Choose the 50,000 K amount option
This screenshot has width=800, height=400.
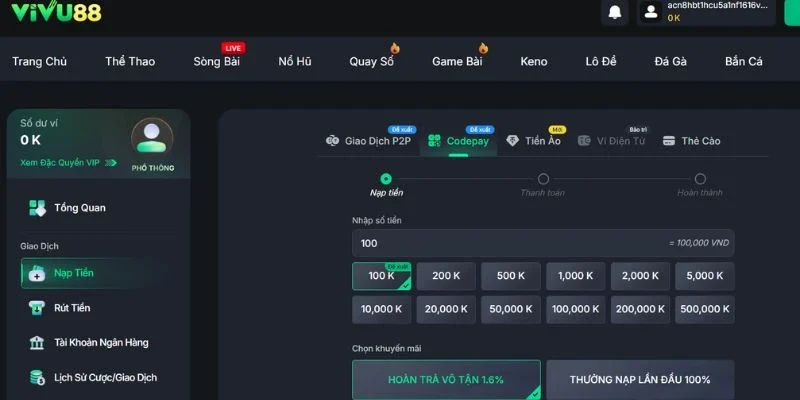pos(510,310)
